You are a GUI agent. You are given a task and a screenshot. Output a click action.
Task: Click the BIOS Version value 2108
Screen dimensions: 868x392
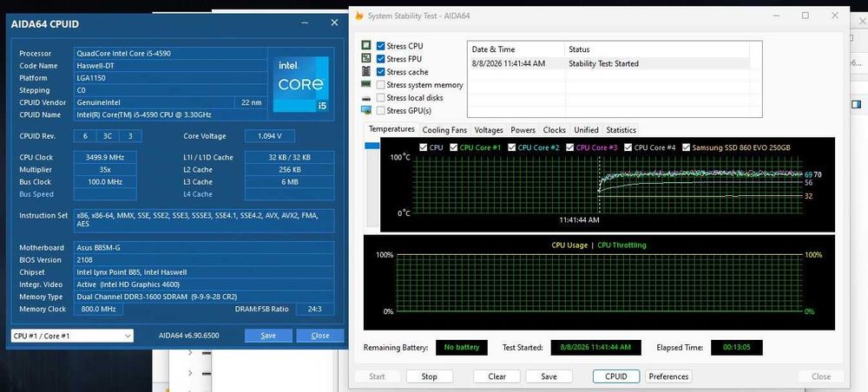(x=204, y=260)
